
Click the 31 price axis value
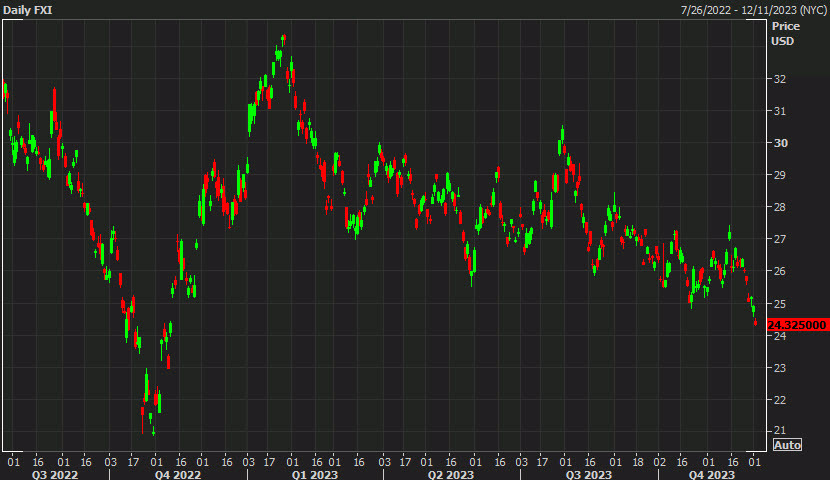tap(780, 111)
